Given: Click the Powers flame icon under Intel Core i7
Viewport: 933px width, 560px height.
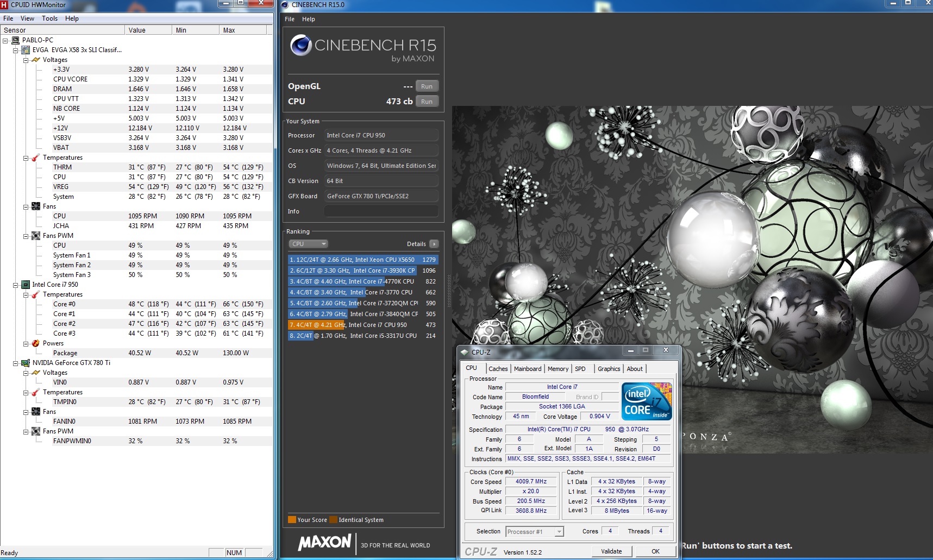Looking at the screenshot, I should pos(36,343).
